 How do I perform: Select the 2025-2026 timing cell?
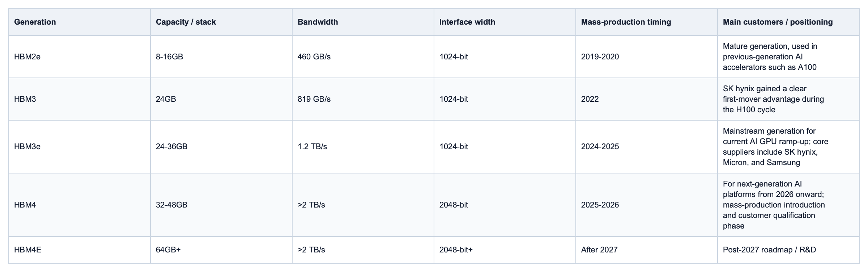click(x=647, y=205)
